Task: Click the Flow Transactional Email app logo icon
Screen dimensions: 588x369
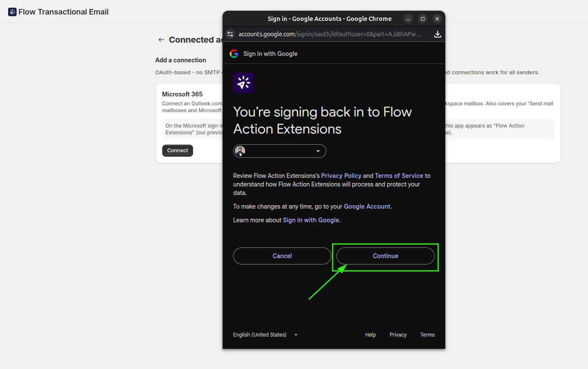Action: coord(12,12)
